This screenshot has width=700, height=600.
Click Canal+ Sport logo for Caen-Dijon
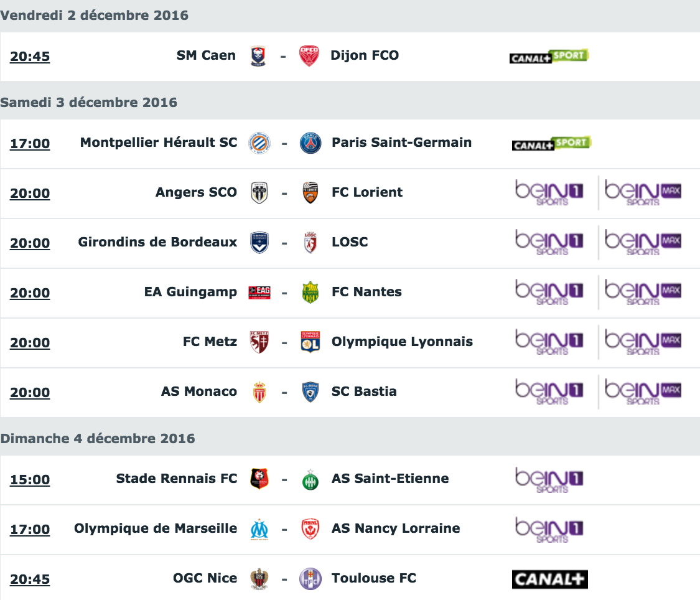pyautogui.click(x=549, y=56)
